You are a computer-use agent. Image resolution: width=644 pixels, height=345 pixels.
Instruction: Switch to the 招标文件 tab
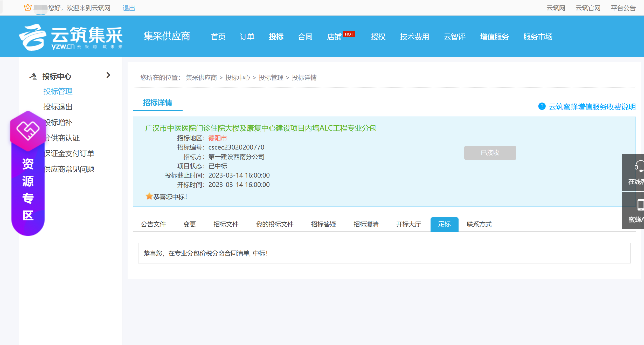pyautogui.click(x=226, y=224)
